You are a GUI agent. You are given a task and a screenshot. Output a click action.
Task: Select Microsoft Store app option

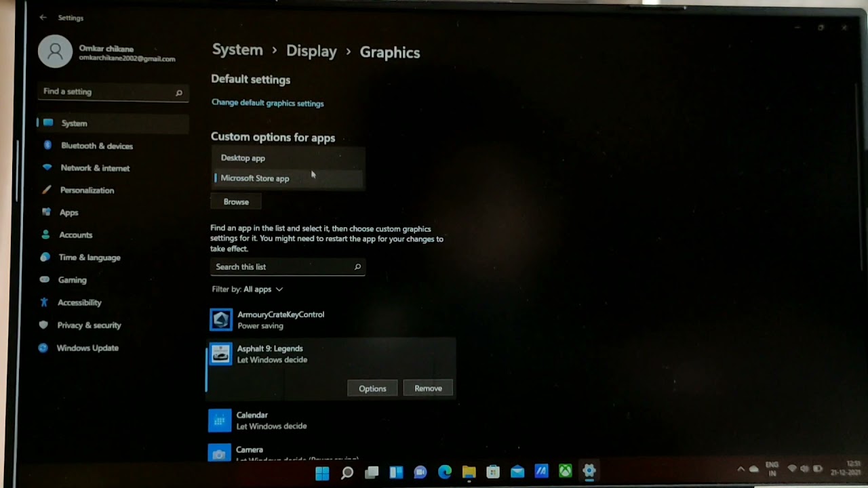click(288, 178)
